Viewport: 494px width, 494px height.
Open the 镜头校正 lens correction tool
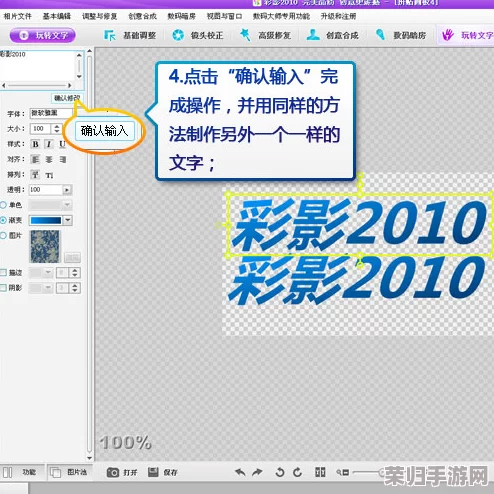pos(198,35)
